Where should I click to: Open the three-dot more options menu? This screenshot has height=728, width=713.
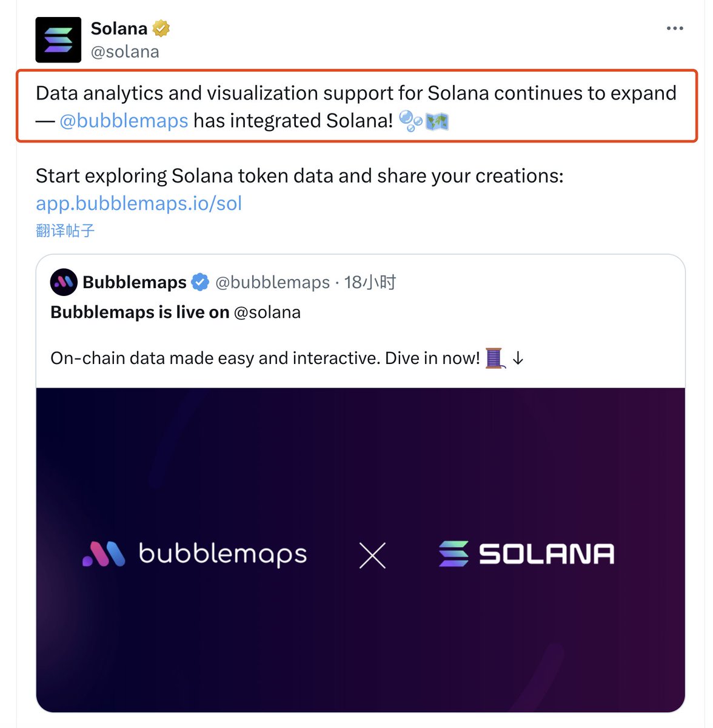pyautogui.click(x=675, y=29)
